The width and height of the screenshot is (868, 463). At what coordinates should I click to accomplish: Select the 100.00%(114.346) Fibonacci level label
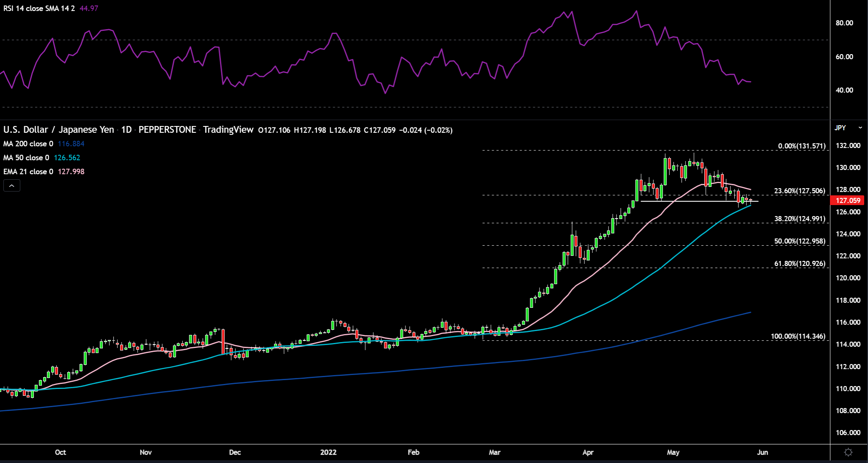798,336
